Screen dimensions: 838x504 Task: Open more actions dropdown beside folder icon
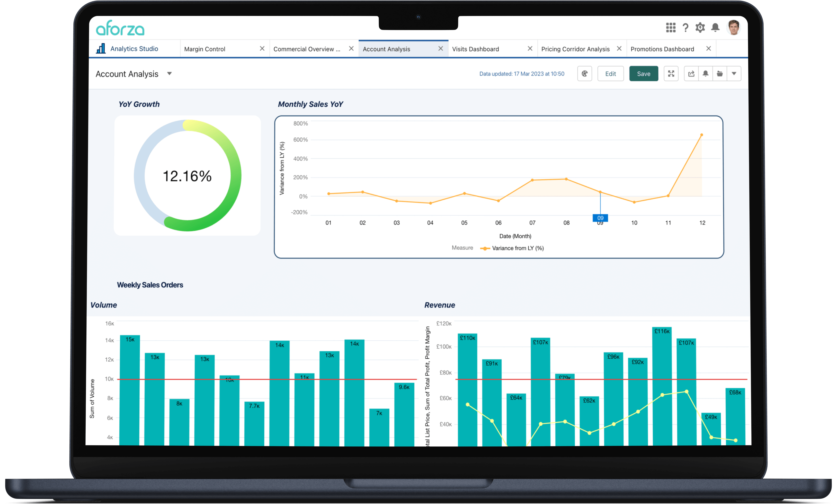click(x=734, y=74)
